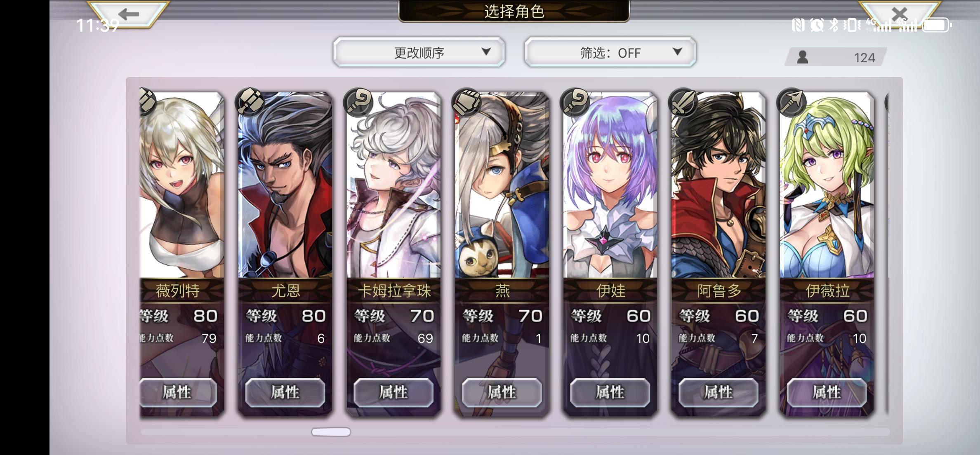The image size is (980, 455).
Task: Click the staff class icon on 伊娃 card
Action: click(575, 102)
